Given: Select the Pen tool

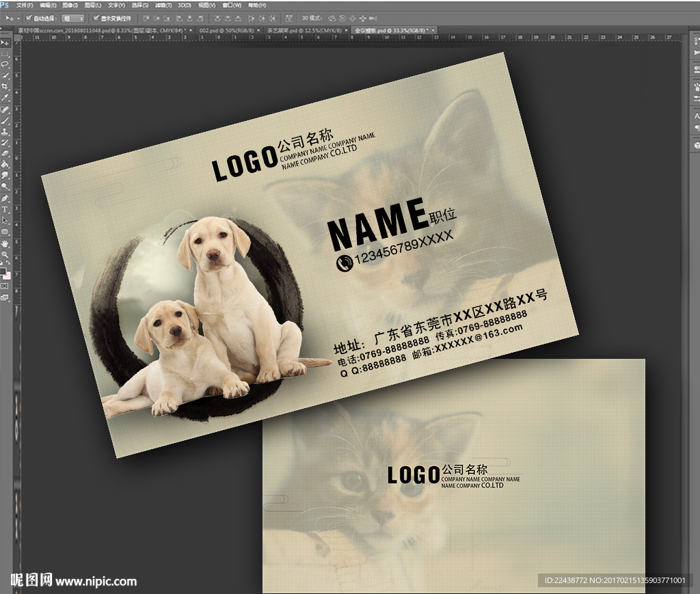Looking at the screenshot, I should coord(5,198).
